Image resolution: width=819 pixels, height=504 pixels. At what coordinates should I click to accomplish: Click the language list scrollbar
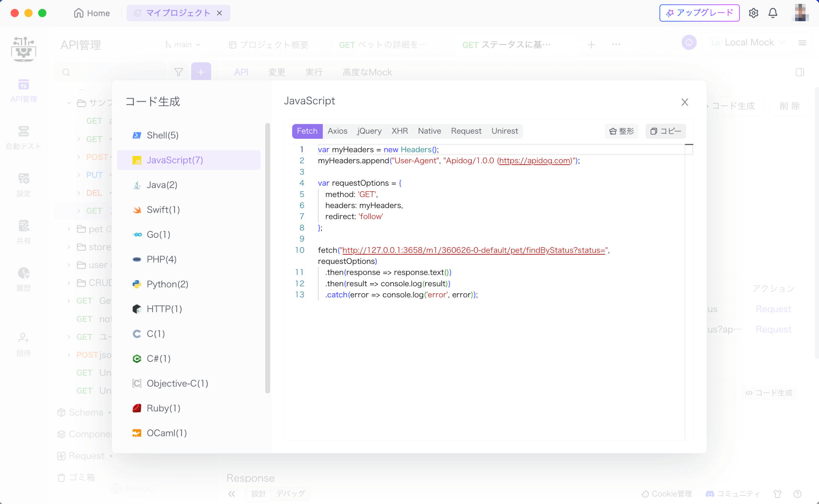coord(267,258)
